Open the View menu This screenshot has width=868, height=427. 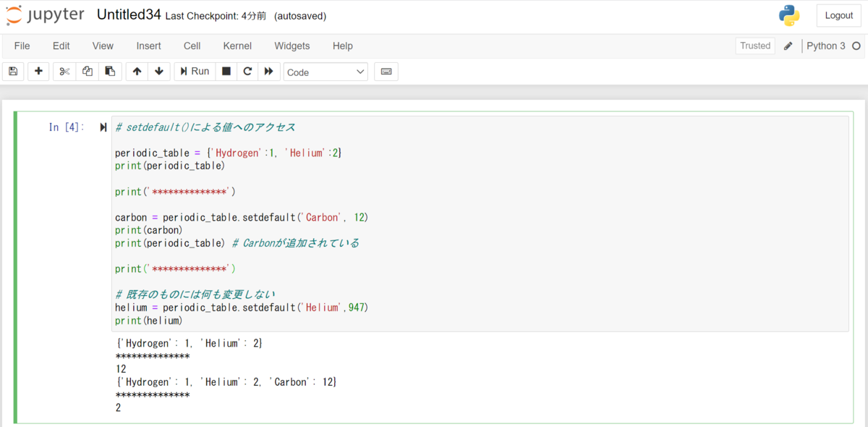(103, 46)
